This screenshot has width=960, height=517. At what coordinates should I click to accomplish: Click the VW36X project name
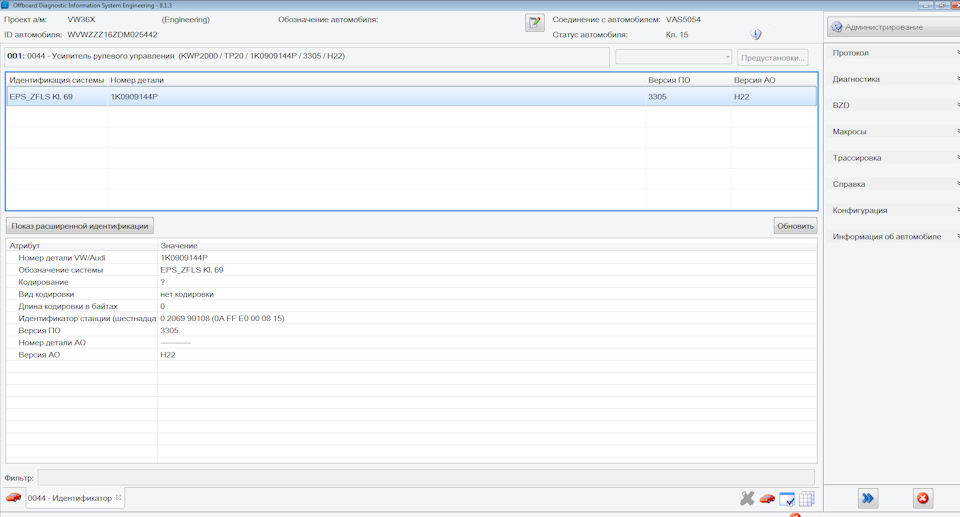coord(81,20)
